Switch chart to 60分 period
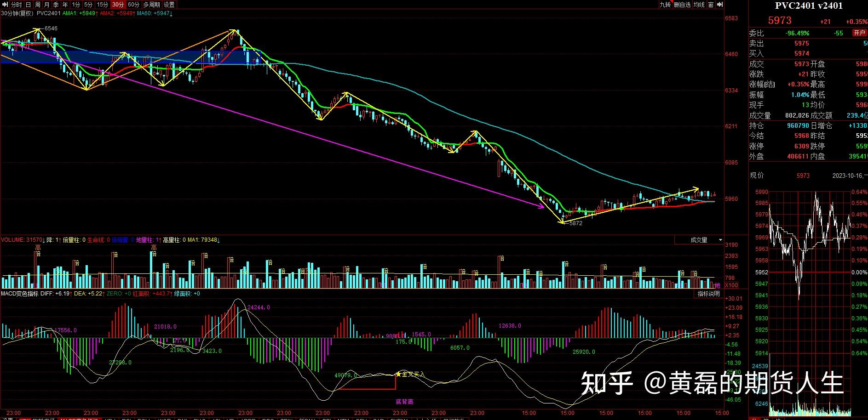 pyautogui.click(x=134, y=5)
